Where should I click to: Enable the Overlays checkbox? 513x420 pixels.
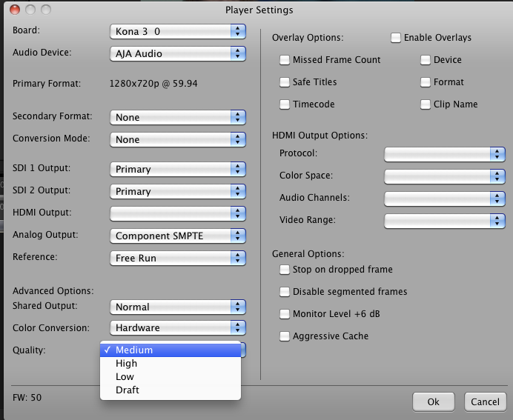tap(397, 38)
